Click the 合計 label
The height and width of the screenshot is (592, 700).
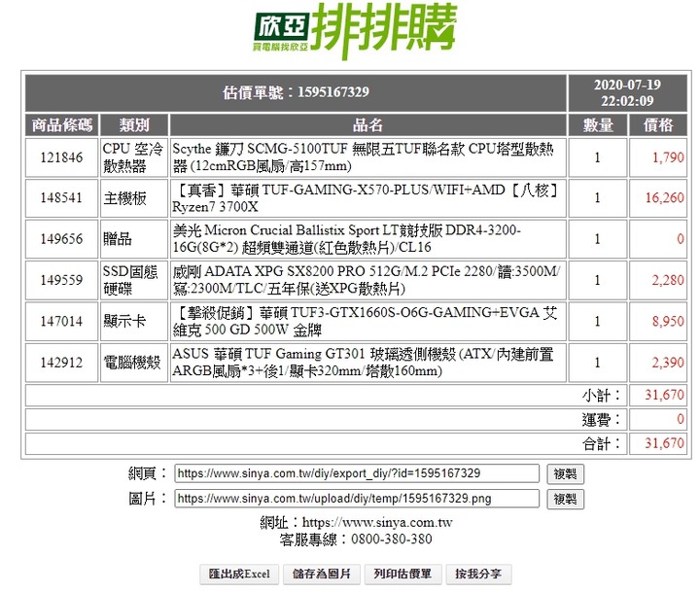coord(601,444)
